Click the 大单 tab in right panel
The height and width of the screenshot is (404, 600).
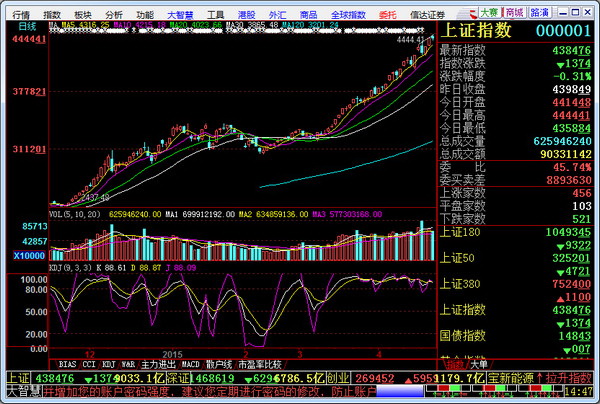tap(481, 363)
